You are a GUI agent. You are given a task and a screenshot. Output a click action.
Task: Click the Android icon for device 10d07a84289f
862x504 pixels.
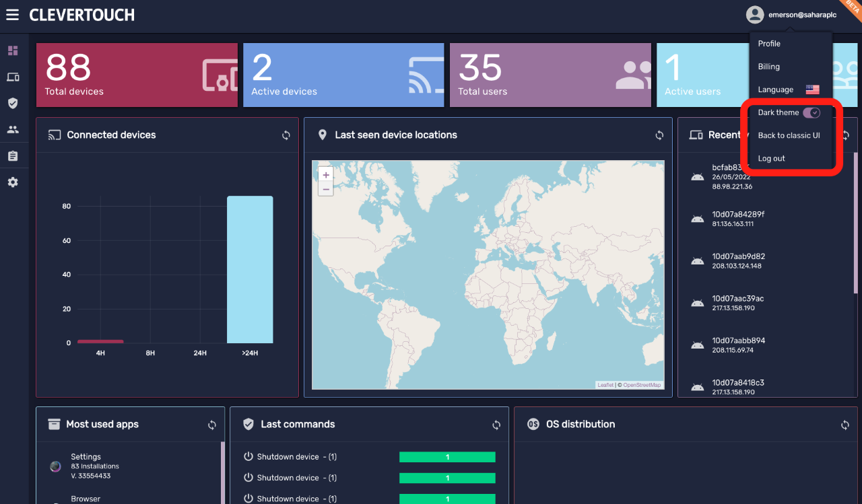698,219
